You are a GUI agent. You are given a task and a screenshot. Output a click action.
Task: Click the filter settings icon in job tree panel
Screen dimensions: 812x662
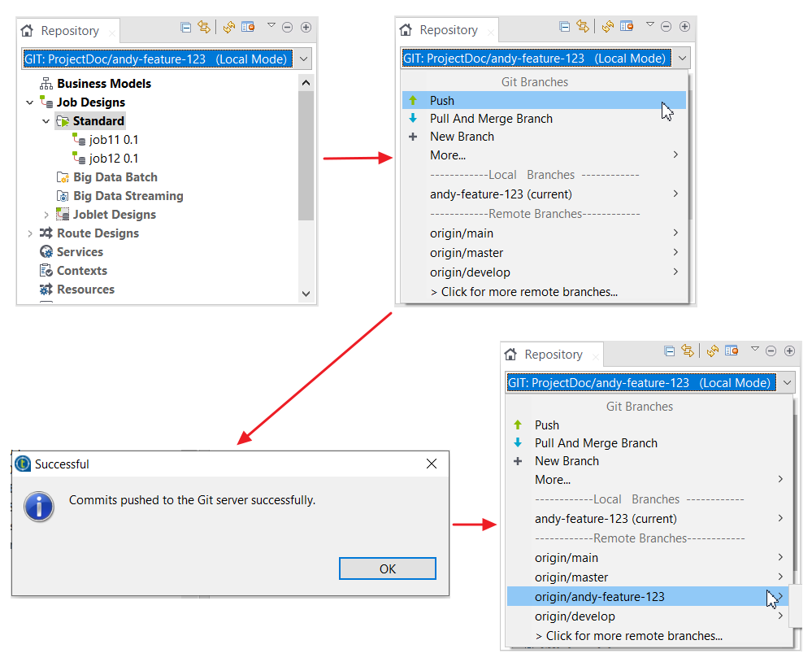point(248,27)
